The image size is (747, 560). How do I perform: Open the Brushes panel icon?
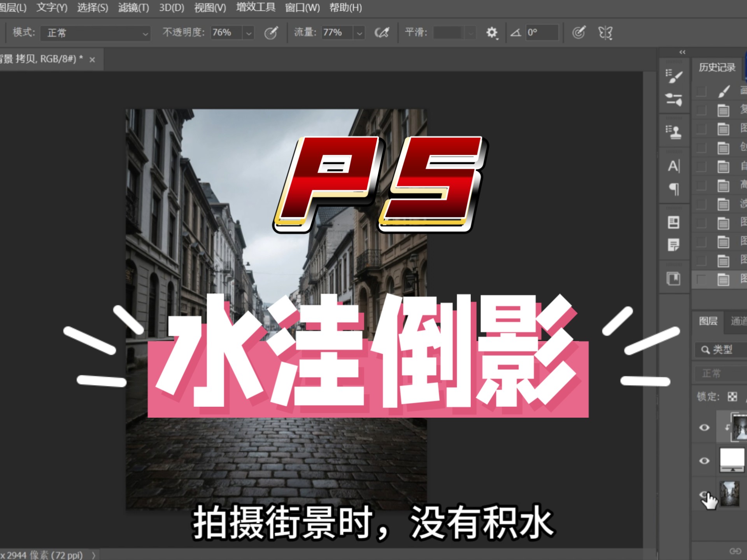tap(674, 76)
